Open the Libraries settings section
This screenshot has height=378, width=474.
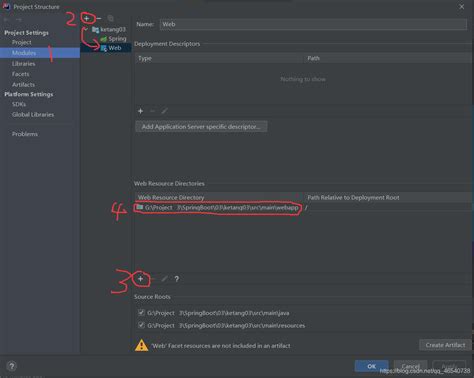click(x=23, y=64)
